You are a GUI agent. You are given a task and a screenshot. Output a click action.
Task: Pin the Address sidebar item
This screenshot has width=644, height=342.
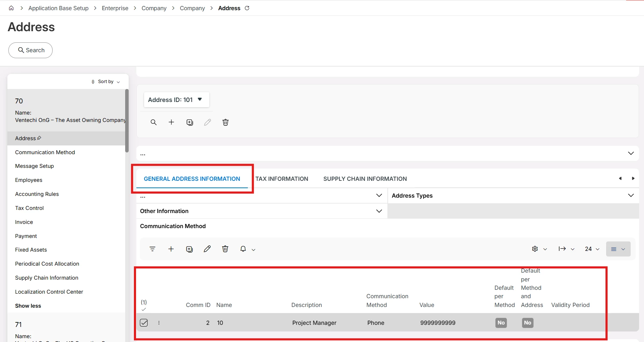[39, 138]
